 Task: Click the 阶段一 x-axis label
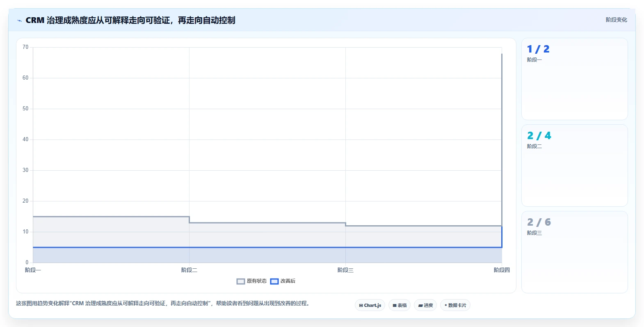click(33, 270)
